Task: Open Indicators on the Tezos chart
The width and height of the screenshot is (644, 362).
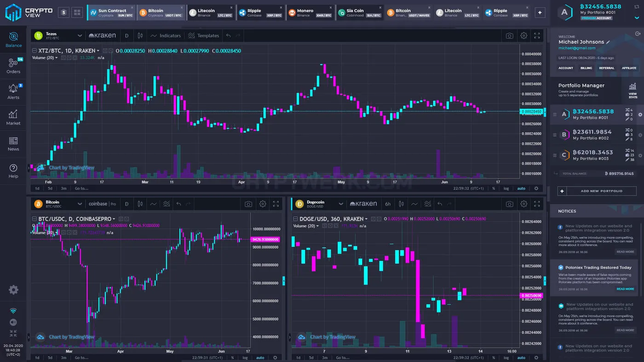Action: tap(166, 35)
